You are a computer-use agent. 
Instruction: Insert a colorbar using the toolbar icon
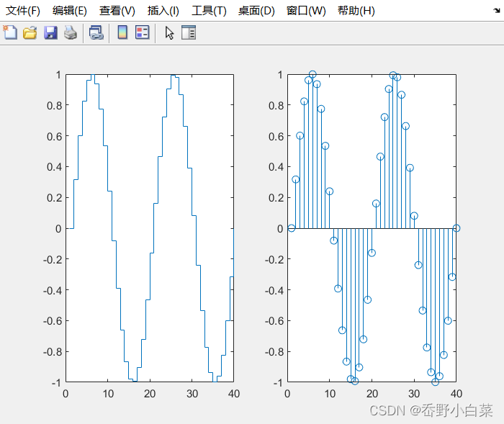click(122, 32)
